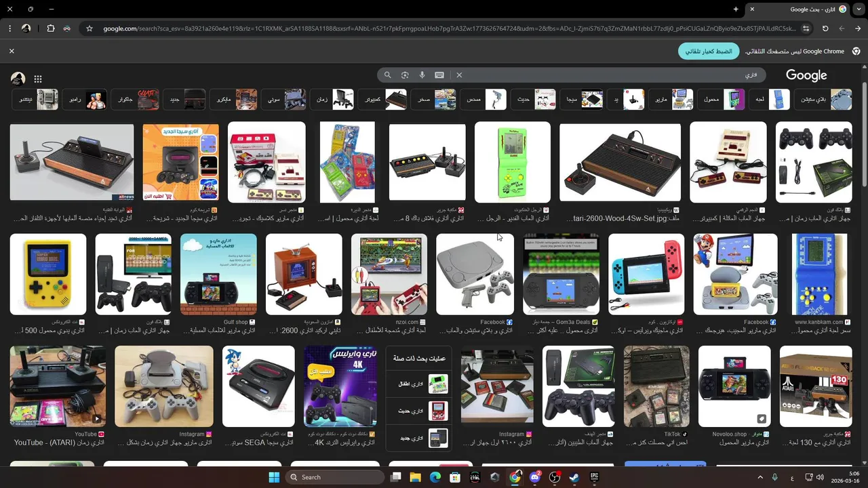Viewport: 868px width, 488px height.
Task: Open OBS Studio from the taskbar
Action: coord(555,477)
